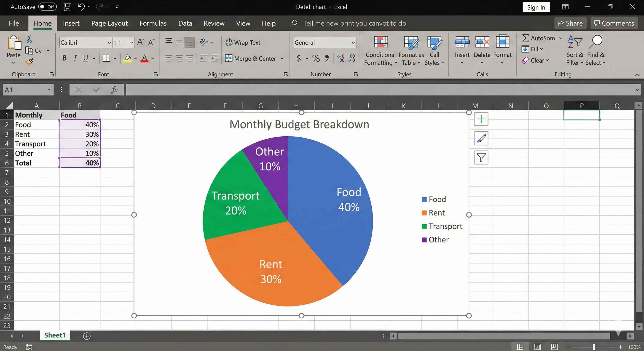
Task: Open the Data ribbon tab
Action: tap(185, 23)
